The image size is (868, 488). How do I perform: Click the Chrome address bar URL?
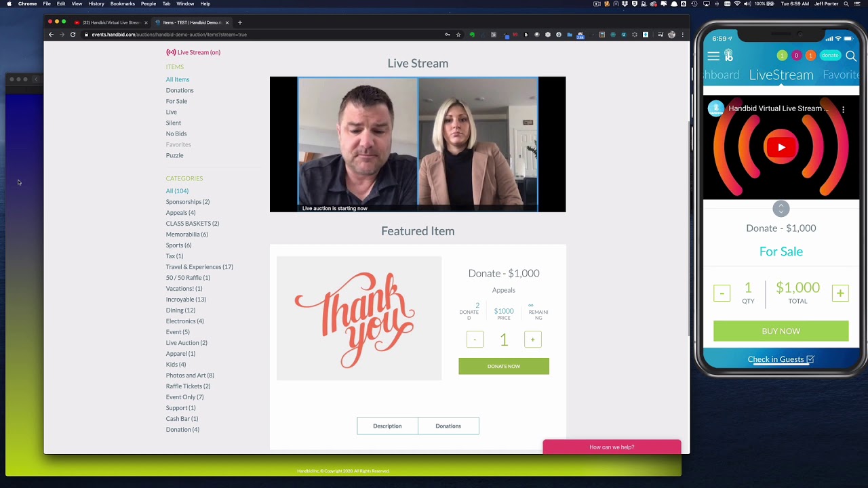click(170, 35)
